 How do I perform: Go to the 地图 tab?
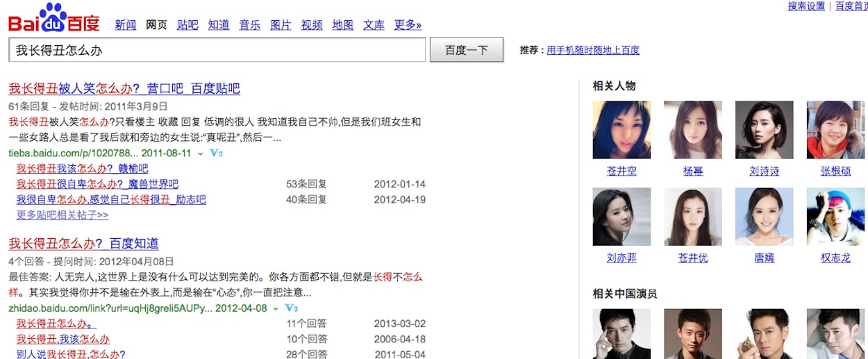(342, 25)
